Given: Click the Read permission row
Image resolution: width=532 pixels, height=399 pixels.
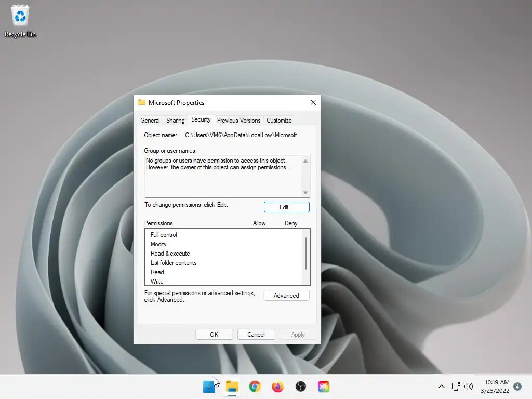Looking at the screenshot, I should coord(223,272).
